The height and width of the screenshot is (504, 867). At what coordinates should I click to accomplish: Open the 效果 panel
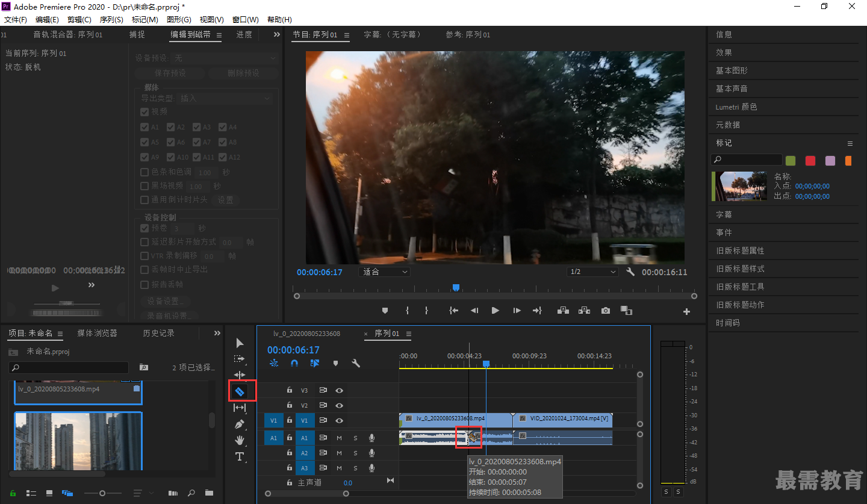pyautogui.click(x=724, y=52)
